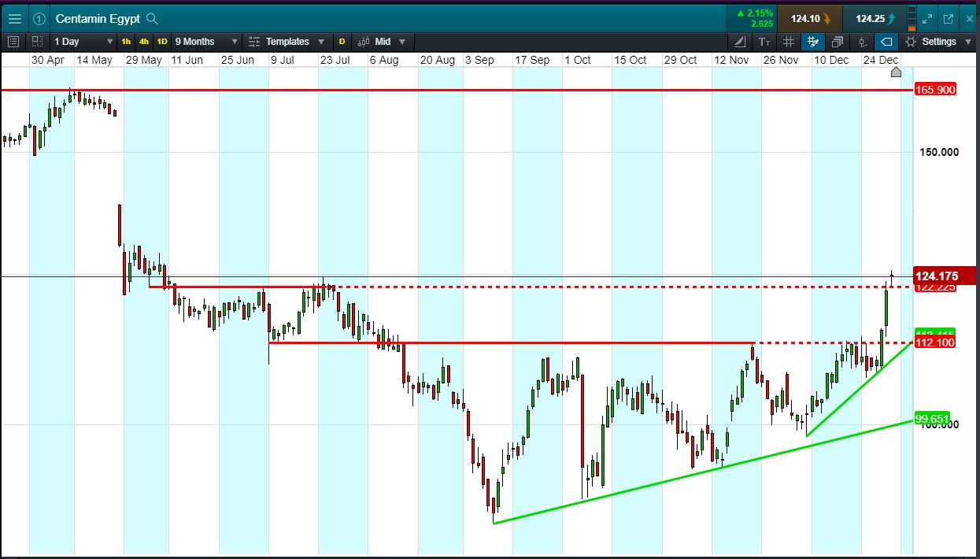Click the market depth level indicator bars

(x=912, y=18)
